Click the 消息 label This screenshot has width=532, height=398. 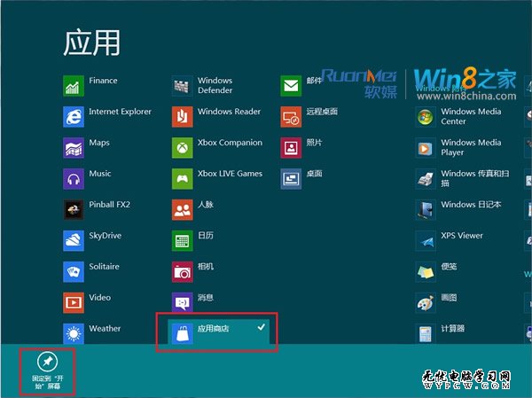(206, 298)
